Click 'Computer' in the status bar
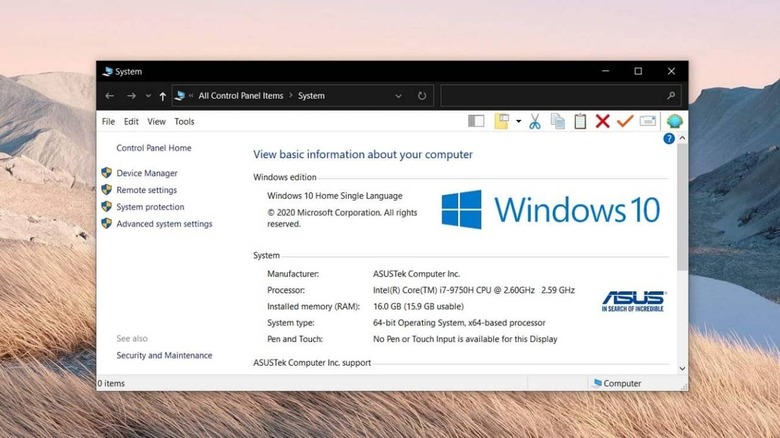 622,384
